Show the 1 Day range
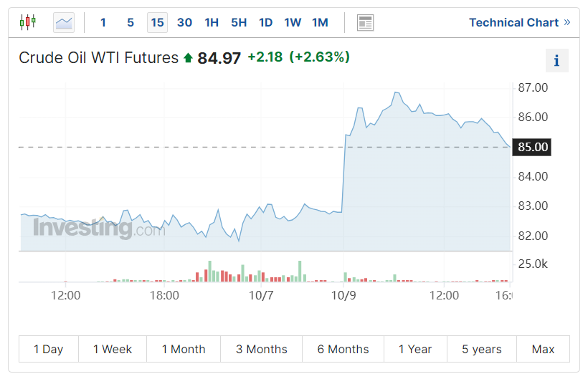This screenshot has height=379, width=588. point(49,349)
